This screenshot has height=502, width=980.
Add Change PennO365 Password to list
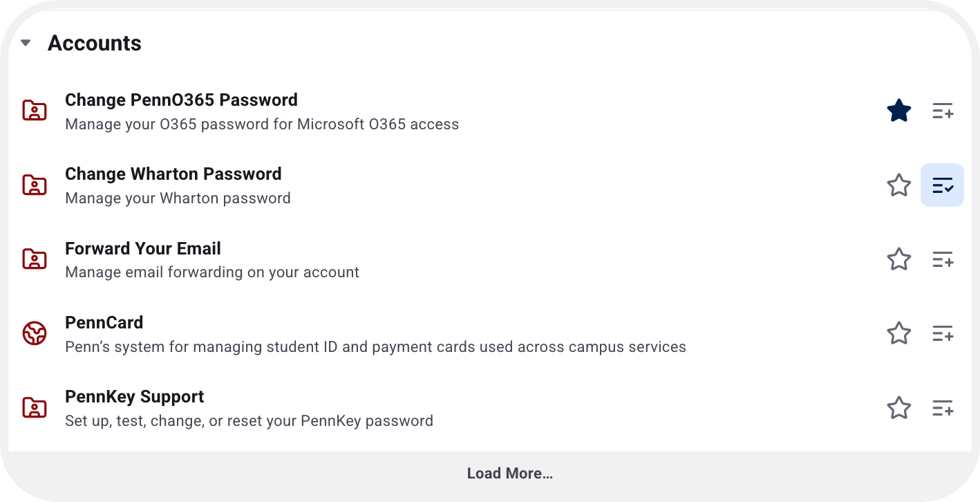pos(943,111)
